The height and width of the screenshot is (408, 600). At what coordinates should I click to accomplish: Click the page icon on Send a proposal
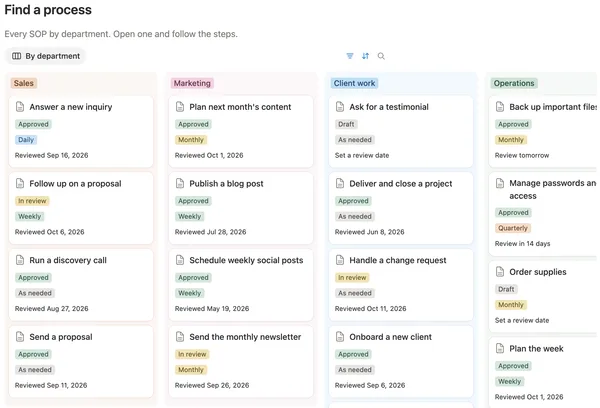click(x=20, y=337)
